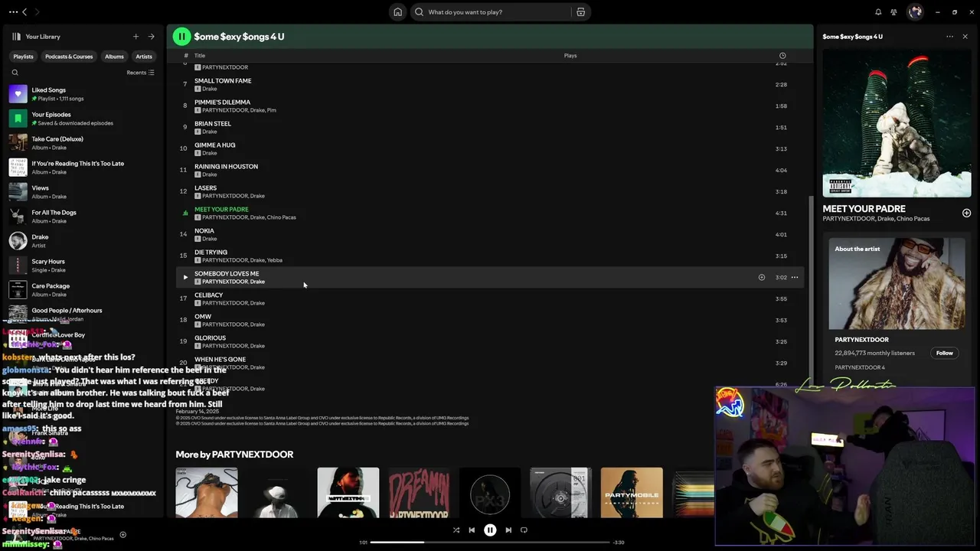Select the GLORIOUS track
The height and width of the screenshot is (551, 980).
coord(490,342)
